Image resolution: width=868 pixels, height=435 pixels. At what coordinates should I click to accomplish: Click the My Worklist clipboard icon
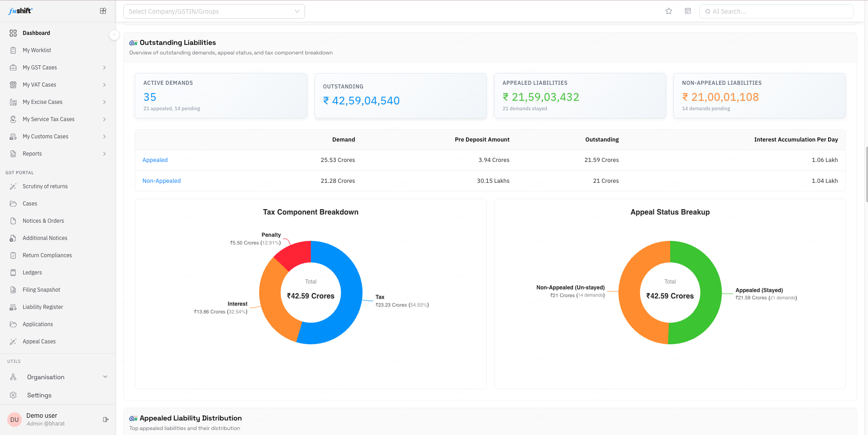pyautogui.click(x=13, y=50)
